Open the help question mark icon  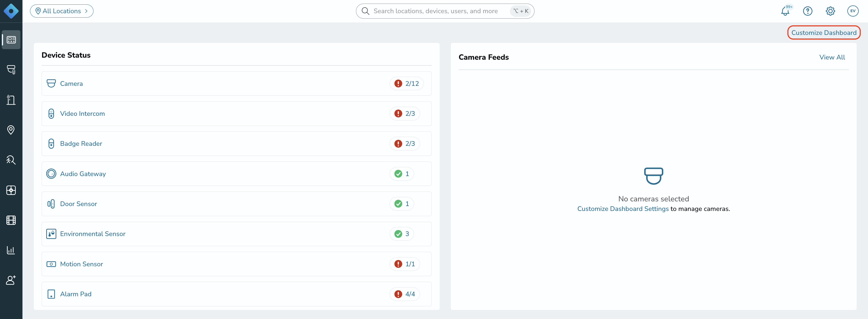[808, 11]
